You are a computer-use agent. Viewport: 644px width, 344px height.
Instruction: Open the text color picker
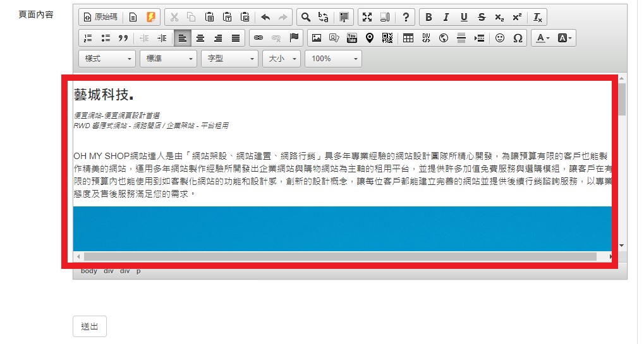[542, 38]
